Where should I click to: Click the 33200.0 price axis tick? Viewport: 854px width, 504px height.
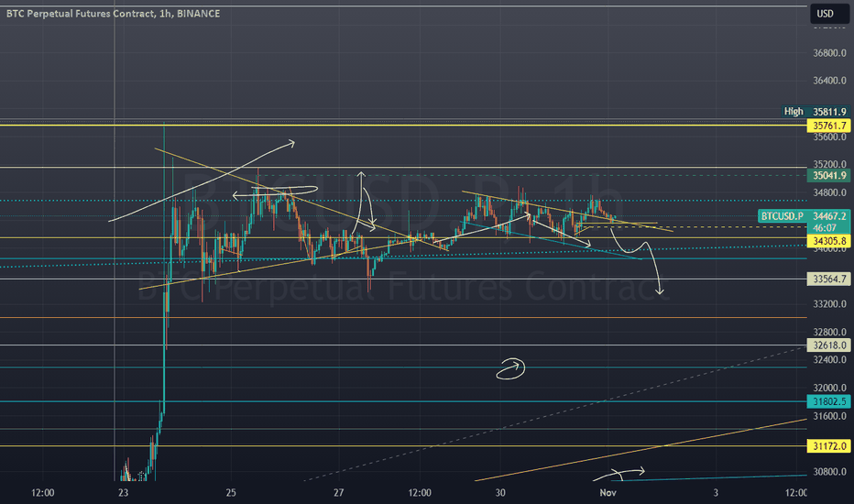point(829,304)
